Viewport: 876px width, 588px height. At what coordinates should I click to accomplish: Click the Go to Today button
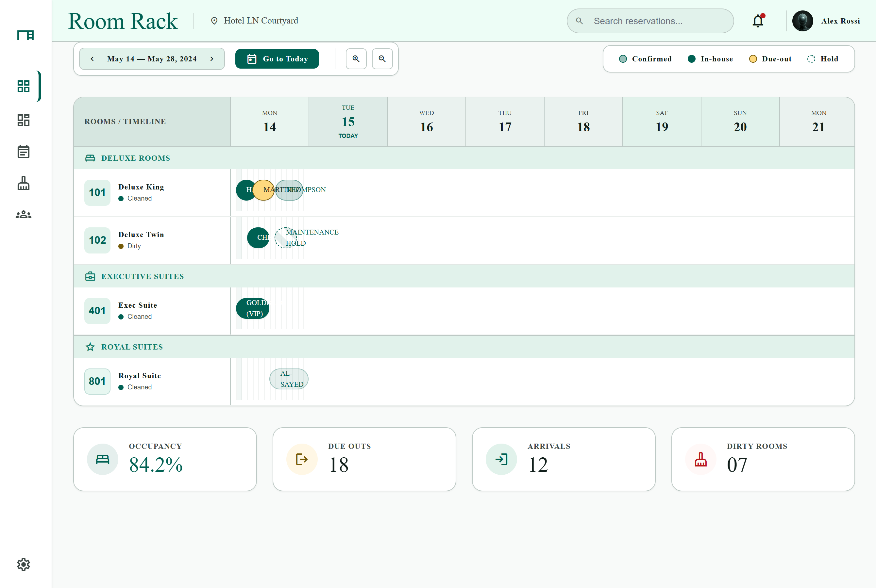tap(277, 59)
